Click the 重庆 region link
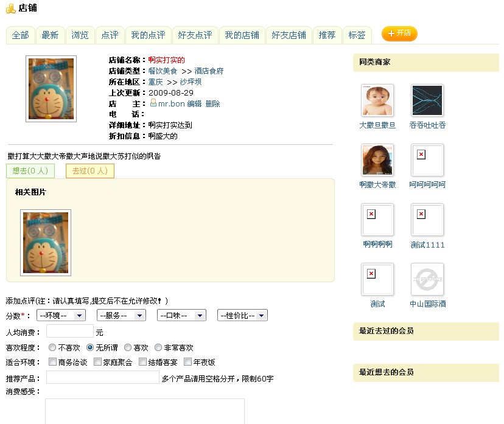 156,82
